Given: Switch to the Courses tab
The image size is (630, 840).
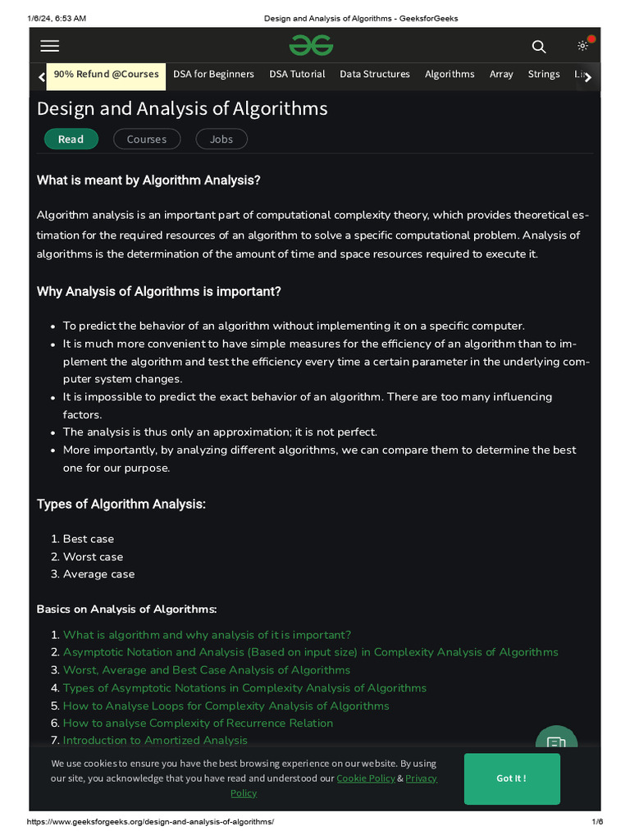Looking at the screenshot, I should click(147, 139).
